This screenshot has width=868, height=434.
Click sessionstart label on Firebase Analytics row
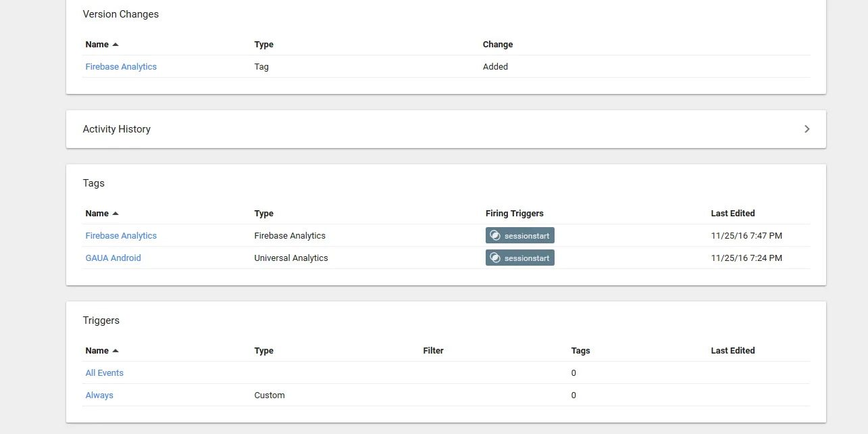[527, 236]
